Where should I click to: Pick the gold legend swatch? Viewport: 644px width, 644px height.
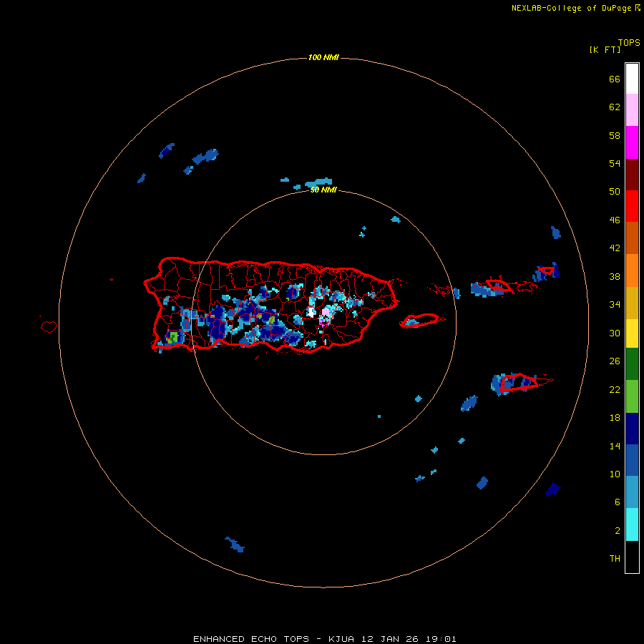pyautogui.click(x=632, y=303)
